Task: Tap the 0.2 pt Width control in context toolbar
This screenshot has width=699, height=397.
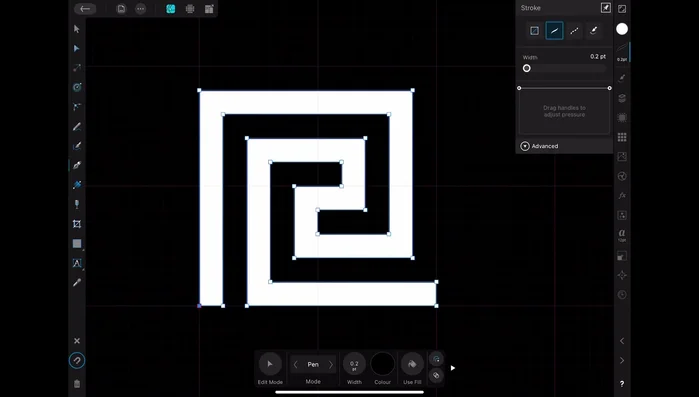Action: pyautogui.click(x=354, y=364)
